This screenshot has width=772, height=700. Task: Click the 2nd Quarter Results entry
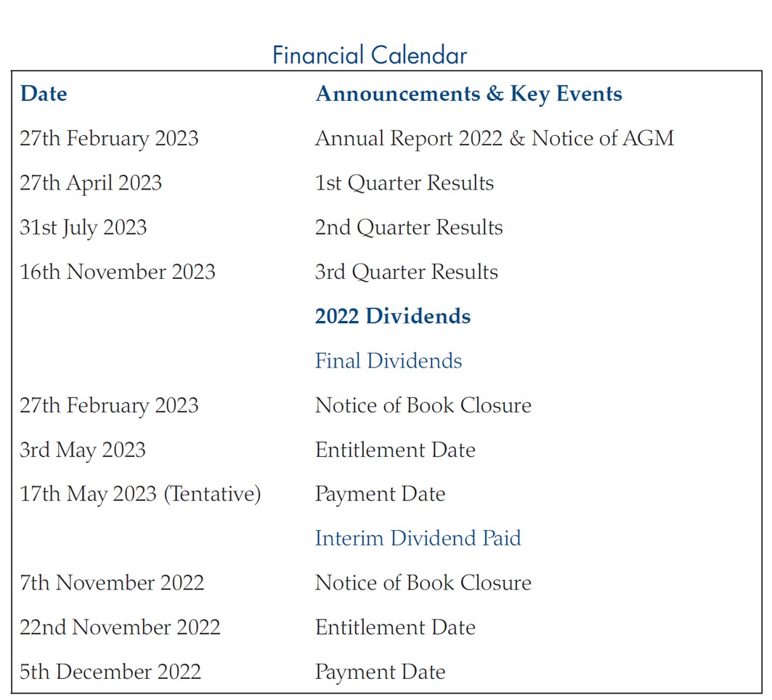click(x=409, y=227)
